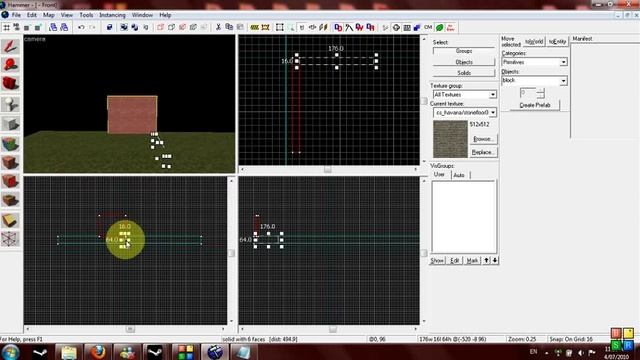Toggle the 3D grid display
Image resolution: width=640 pixels, height=360 pixels.
pyautogui.click(x=16, y=27)
